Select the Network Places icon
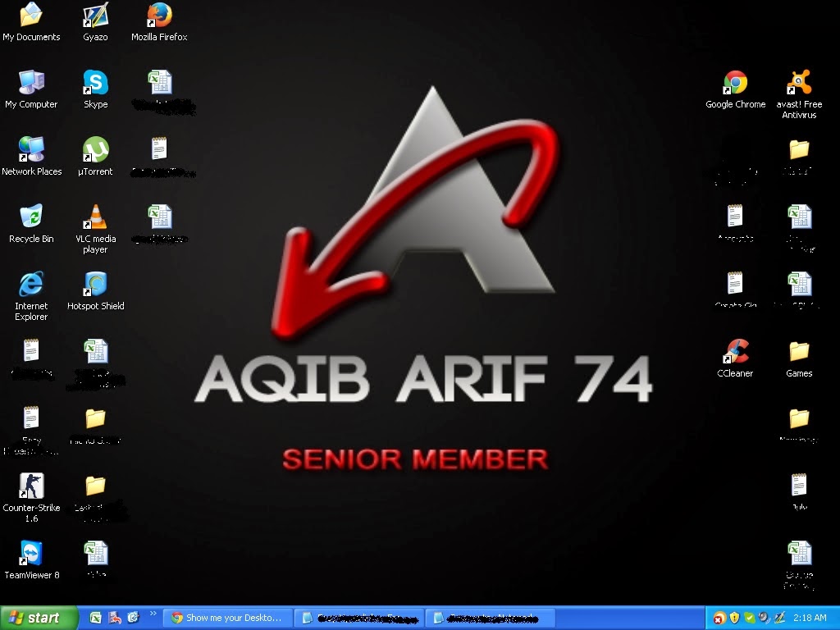Image resolution: width=840 pixels, height=630 pixels. 32,157
